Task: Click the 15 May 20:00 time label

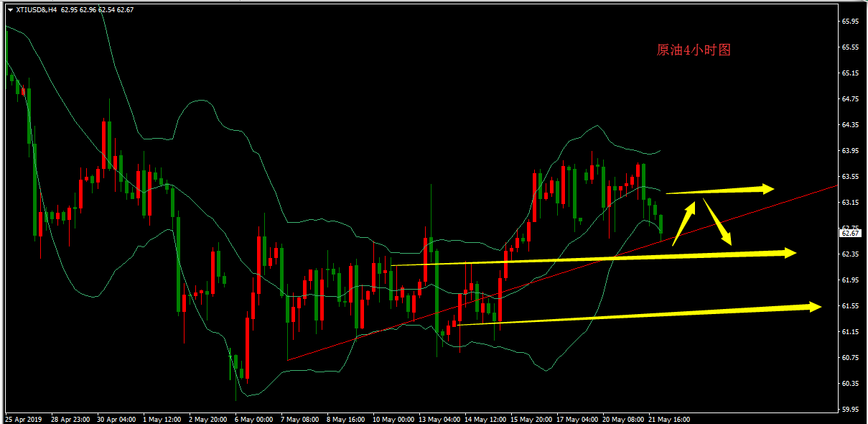Action: (531, 419)
